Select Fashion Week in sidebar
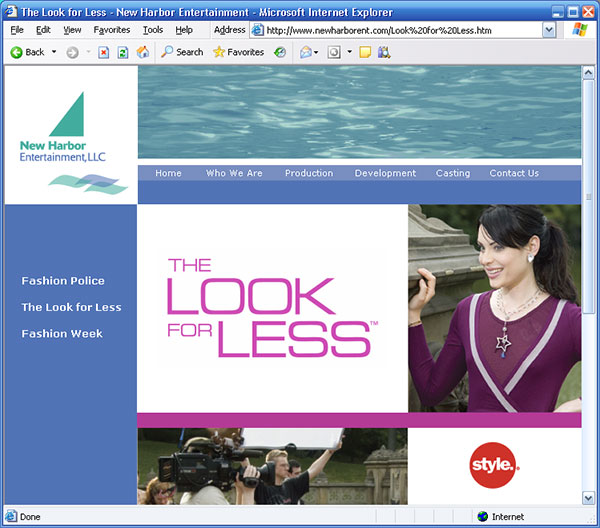This screenshot has width=600, height=528. [62, 334]
